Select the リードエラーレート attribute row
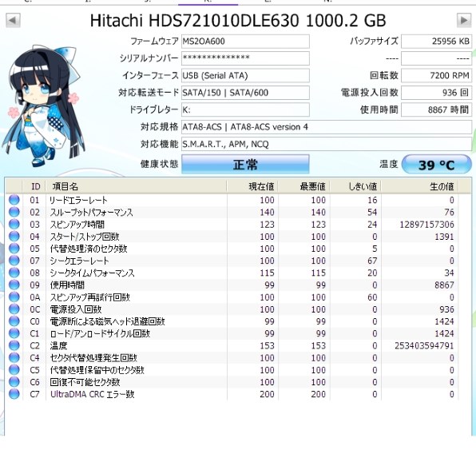This screenshot has height=466, width=476. coord(232,200)
